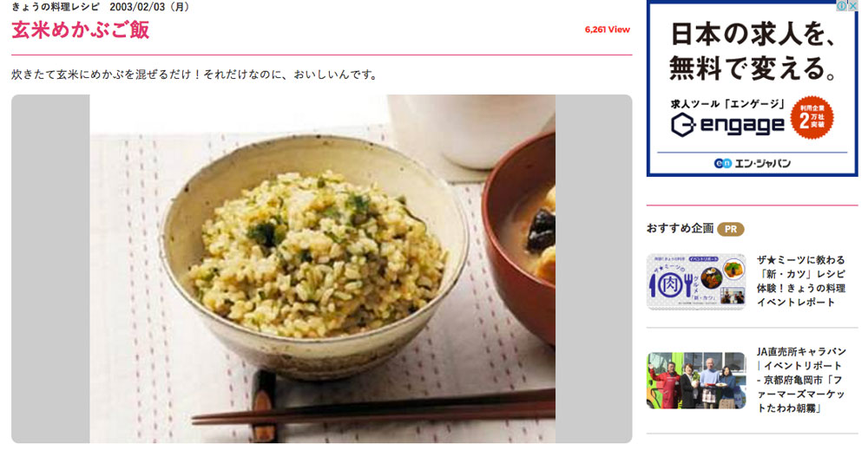This screenshot has width=868, height=450.
Task: Click the きょうの料理レシピ date label
Action: 102,7
